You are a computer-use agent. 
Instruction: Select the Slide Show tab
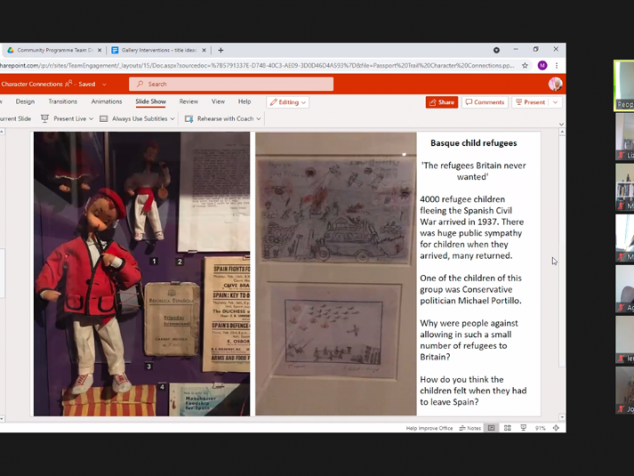pos(150,102)
